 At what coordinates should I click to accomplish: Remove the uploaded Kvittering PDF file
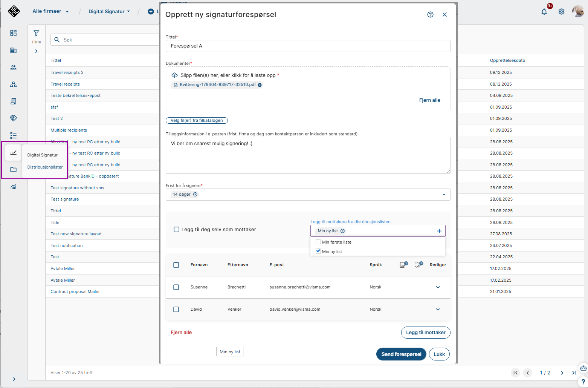[x=260, y=85]
